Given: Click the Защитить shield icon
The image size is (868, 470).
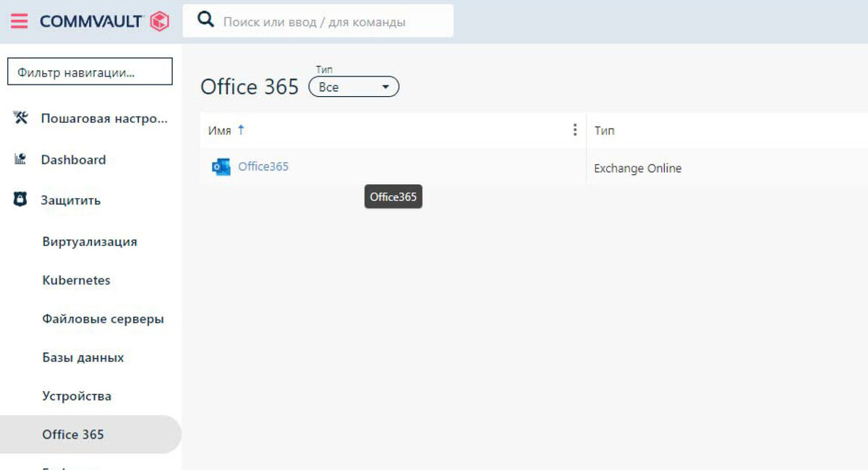Looking at the screenshot, I should tap(20, 200).
